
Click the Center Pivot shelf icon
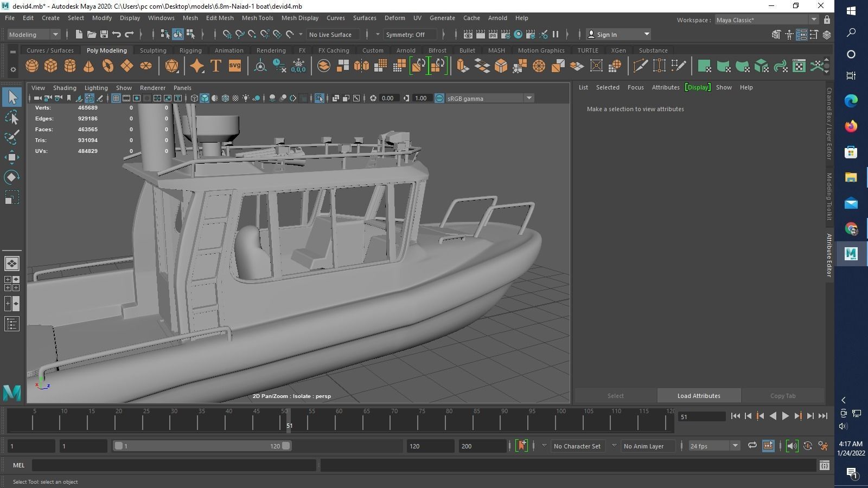260,66
